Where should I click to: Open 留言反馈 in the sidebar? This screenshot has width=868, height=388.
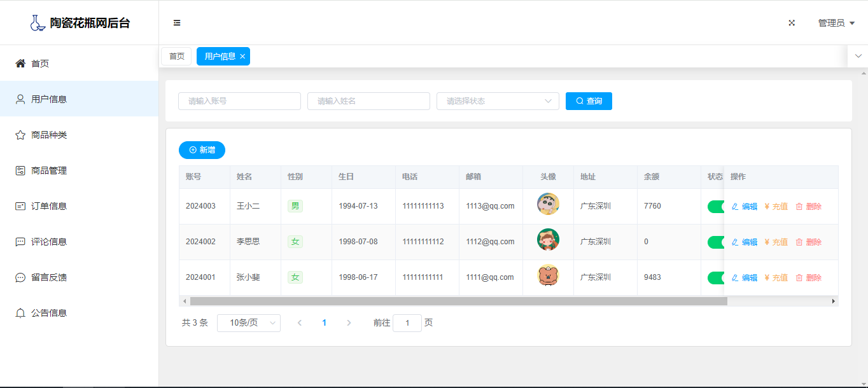[x=48, y=277]
